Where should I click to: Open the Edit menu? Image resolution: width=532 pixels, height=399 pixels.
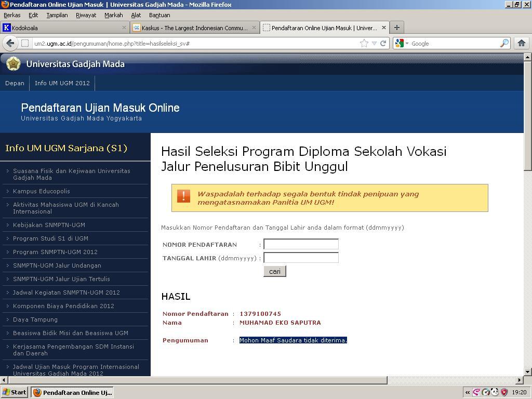[x=33, y=15]
